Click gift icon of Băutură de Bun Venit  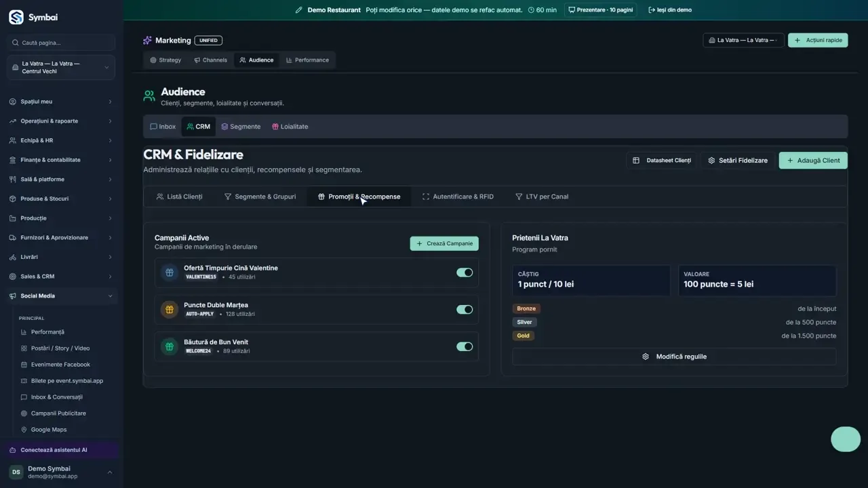170,346
